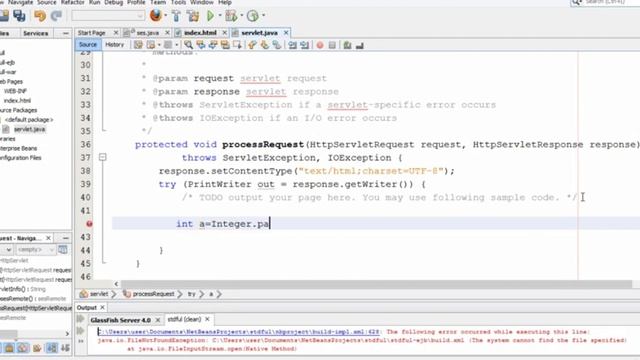Close the stdful (clean) output tab
This screenshot has height=360, width=640.
[207, 319]
